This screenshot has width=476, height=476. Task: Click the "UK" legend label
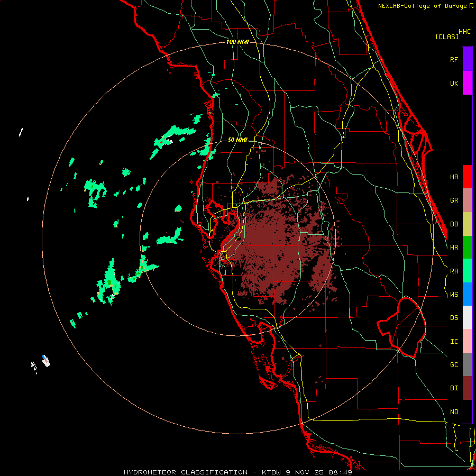pos(454,83)
